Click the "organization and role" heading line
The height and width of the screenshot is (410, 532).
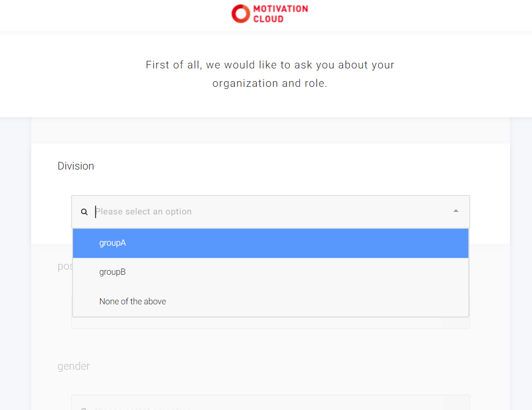coord(270,83)
